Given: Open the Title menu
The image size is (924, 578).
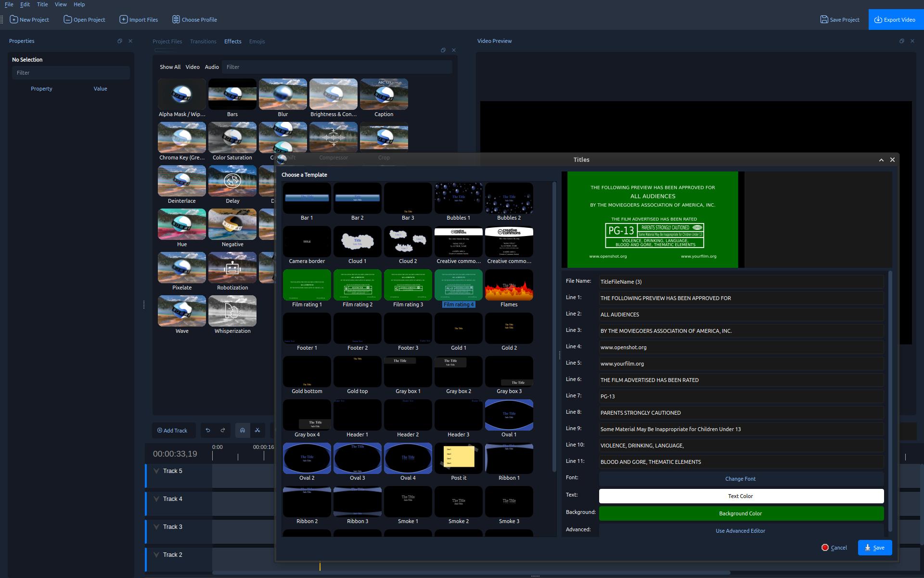Looking at the screenshot, I should coord(42,4).
